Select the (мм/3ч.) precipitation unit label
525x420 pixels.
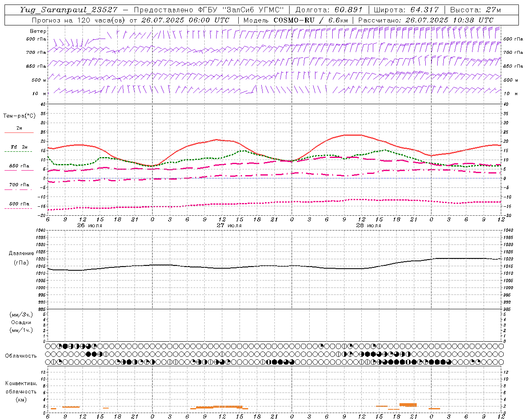point(21,315)
